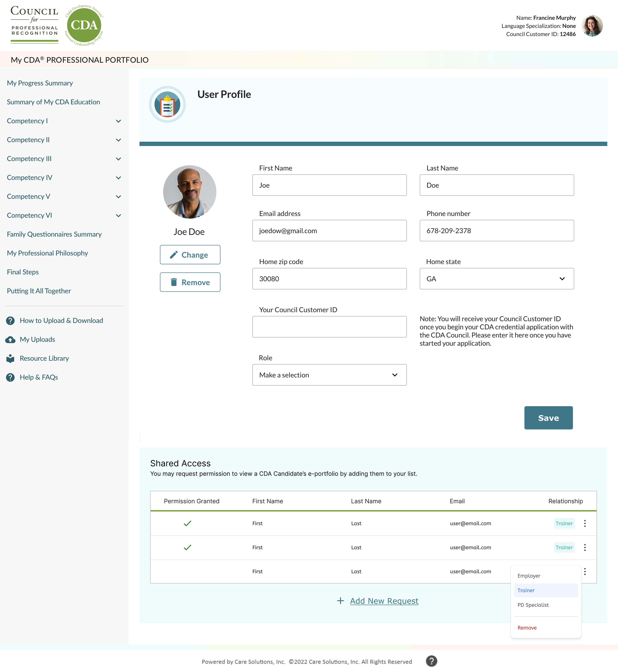Screen dimensions: 618x672
Task: Expand the Competency I section
Action: point(118,121)
